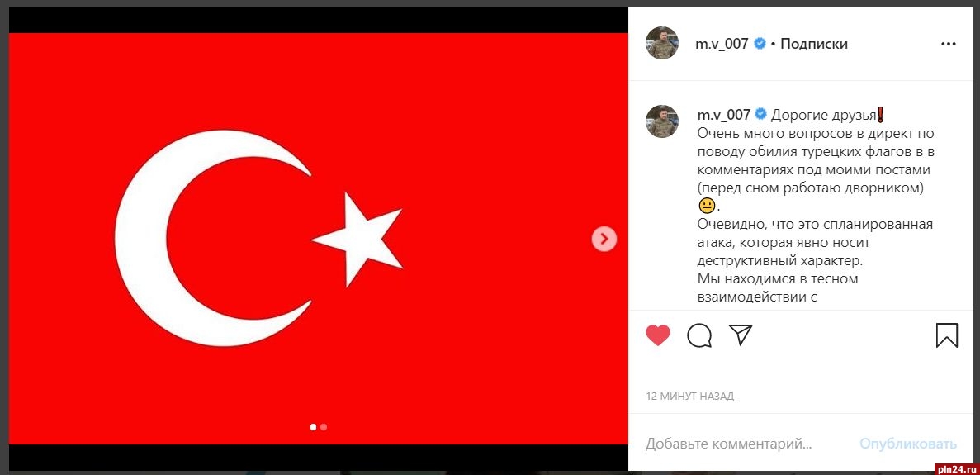This screenshot has width=980, height=475.
Task: Click the pln24.ru watermark label
Action: click(955, 468)
